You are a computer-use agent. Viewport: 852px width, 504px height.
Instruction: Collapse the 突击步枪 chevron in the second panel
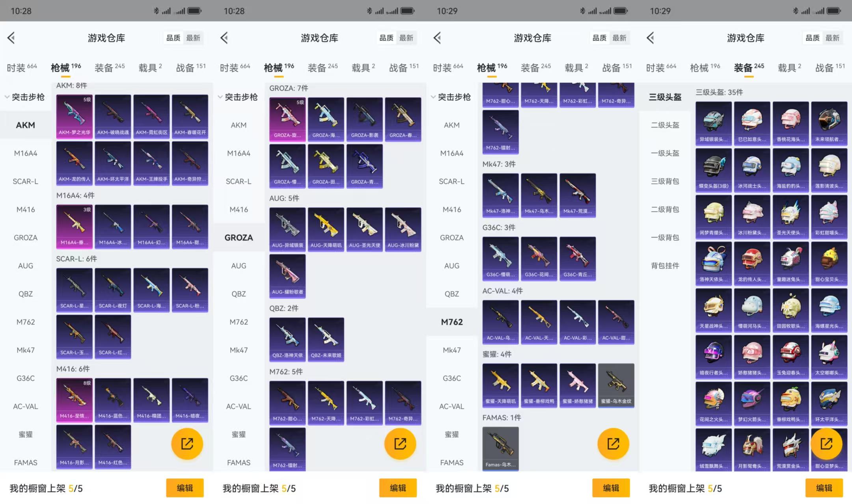pyautogui.click(x=220, y=97)
